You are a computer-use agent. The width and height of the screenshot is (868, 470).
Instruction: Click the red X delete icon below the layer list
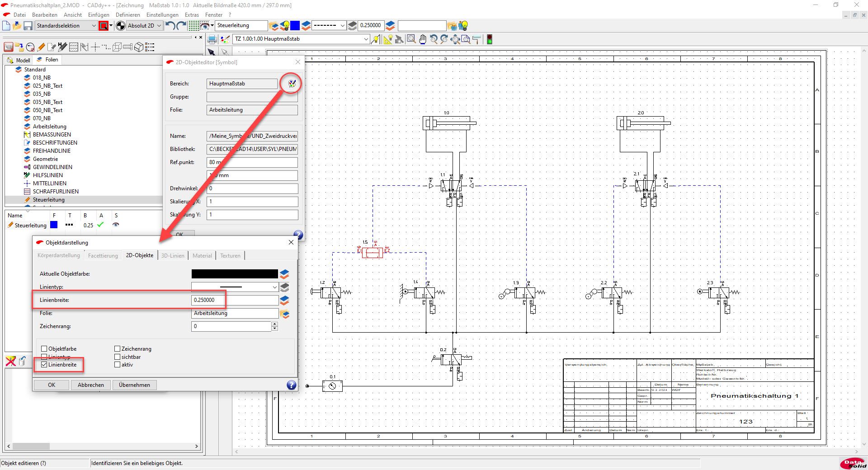point(10,361)
